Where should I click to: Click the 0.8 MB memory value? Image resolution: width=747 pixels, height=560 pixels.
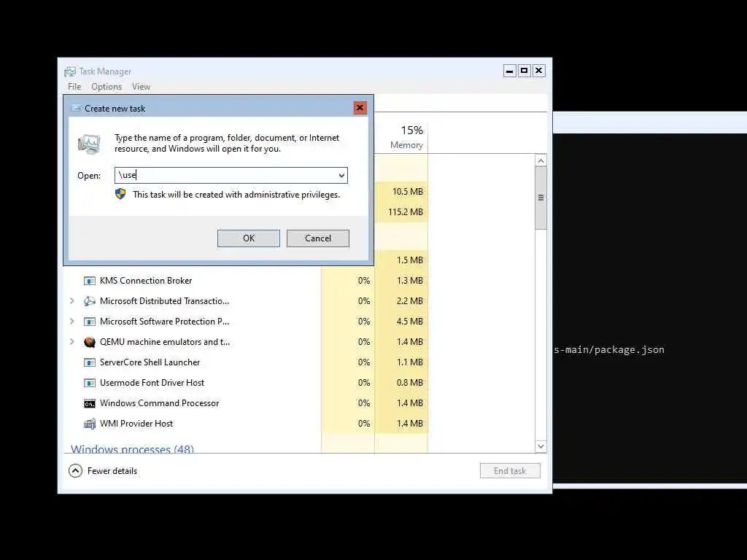tap(410, 383)
